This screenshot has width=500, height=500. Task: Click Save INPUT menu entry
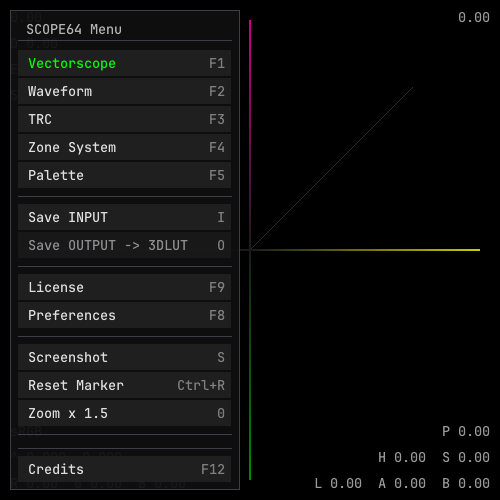coord(124,217)
